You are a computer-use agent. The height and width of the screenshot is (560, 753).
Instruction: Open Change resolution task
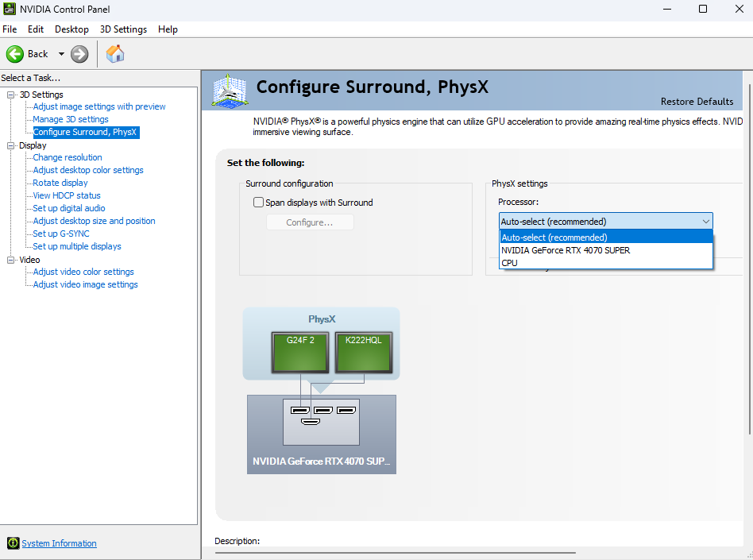(x=68, y=157)
